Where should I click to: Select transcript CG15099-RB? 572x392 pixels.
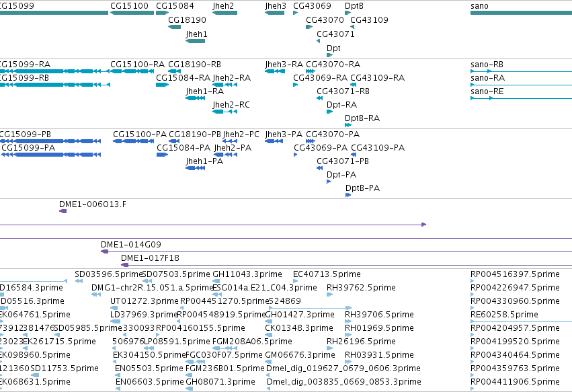(x=54, y=85)
